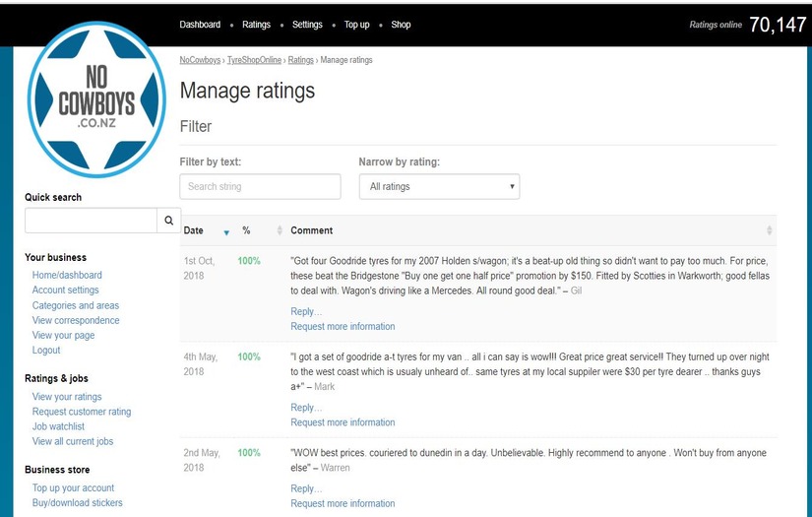Click 100% score in Mark's row
The width and height of the screenshot is (812, 517).
249,356
